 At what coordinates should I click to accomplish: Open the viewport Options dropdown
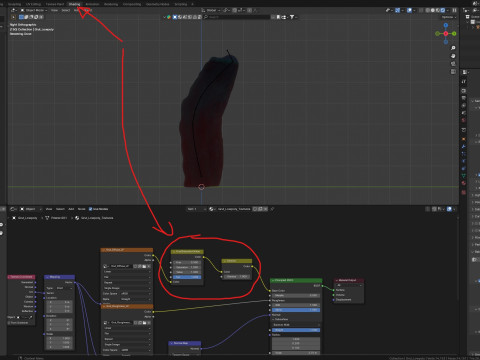(x=448, y=17)
